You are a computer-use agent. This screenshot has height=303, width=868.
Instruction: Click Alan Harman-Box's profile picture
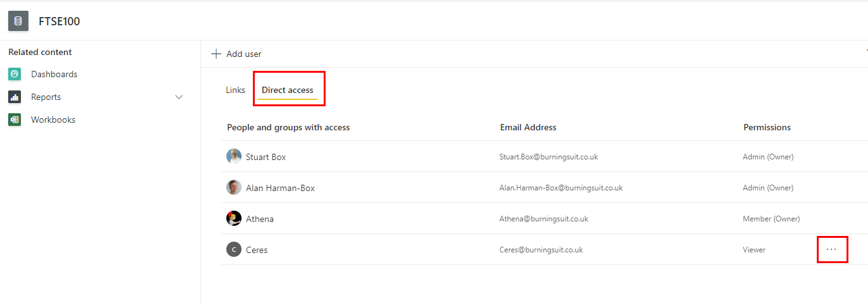234,187
